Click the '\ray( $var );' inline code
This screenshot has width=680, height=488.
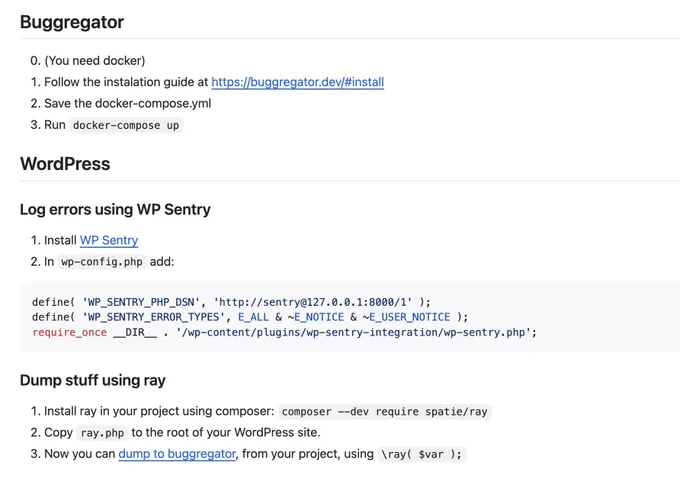[422, 454]
